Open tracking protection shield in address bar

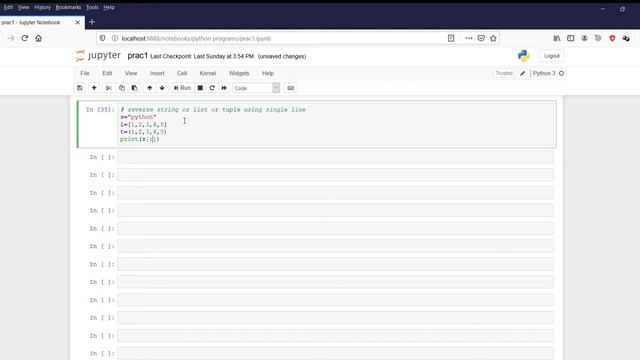tap(102, 38)
